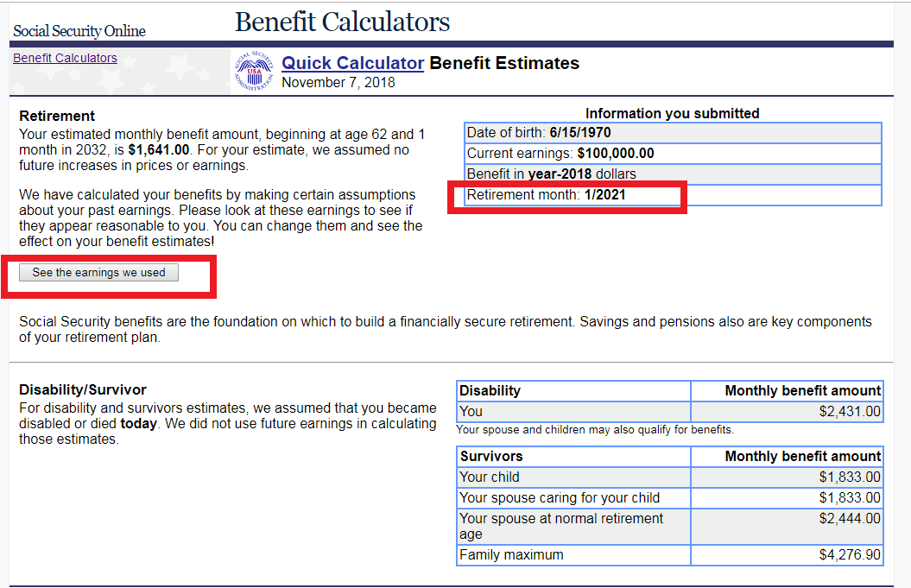Select the You row in Disability table

coord(670,411)
